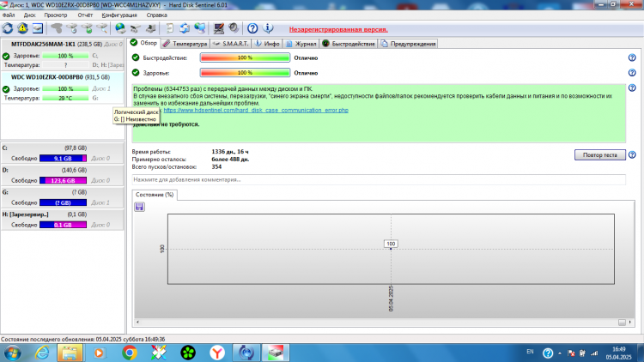Viewport: 644px width, 362px height.
Task: Click help icon beside green message box
Action: tap(632, 87)
